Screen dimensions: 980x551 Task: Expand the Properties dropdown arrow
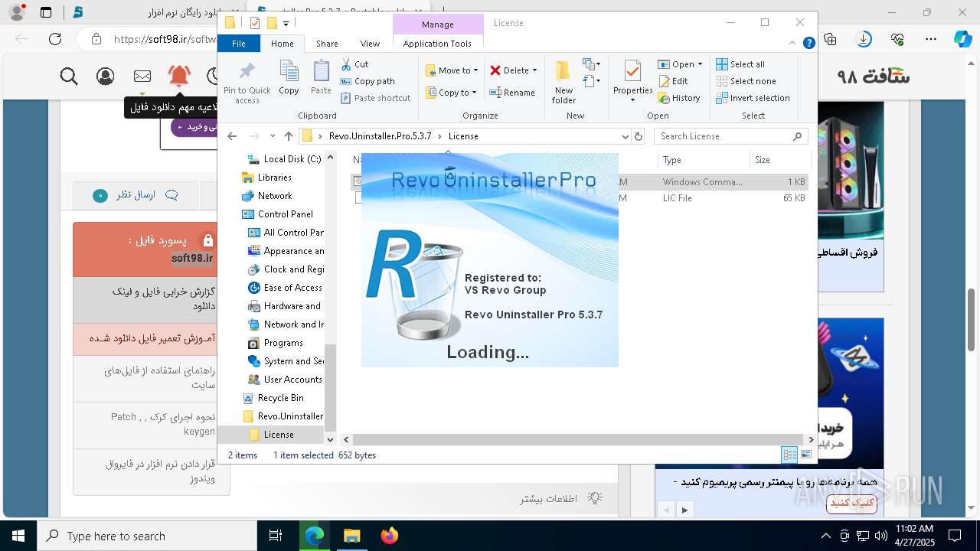point(632,100)
